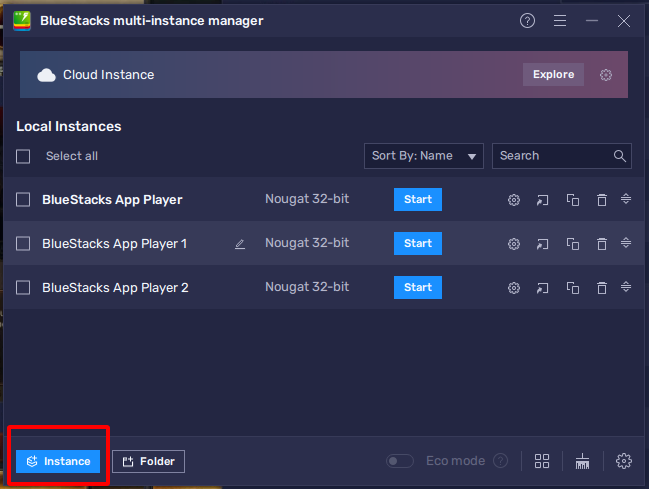Reorder handle for BlueStacks App Player 2
Screen dimensions: 649x489
point(626,288)
